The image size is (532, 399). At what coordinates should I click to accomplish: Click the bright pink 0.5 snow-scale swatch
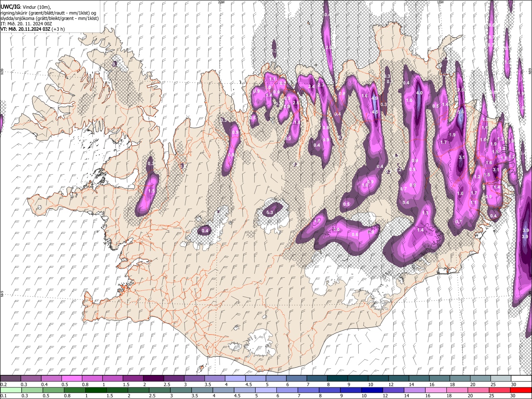72,378
